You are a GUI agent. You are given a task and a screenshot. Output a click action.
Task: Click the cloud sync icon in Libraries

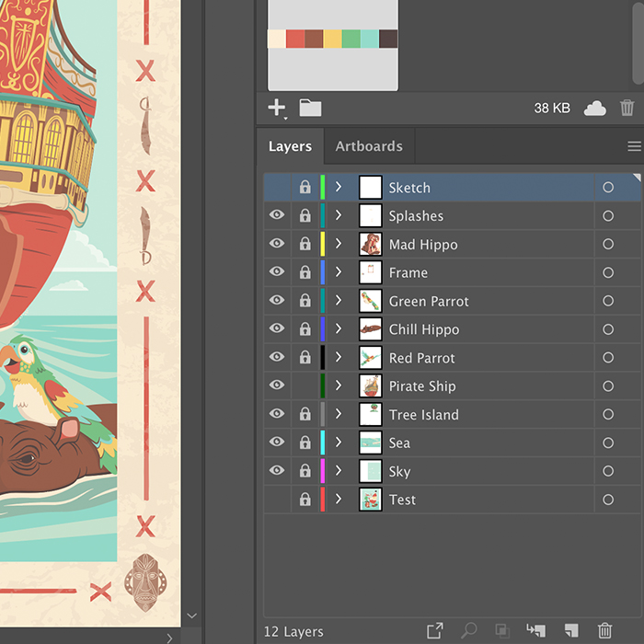595,108
